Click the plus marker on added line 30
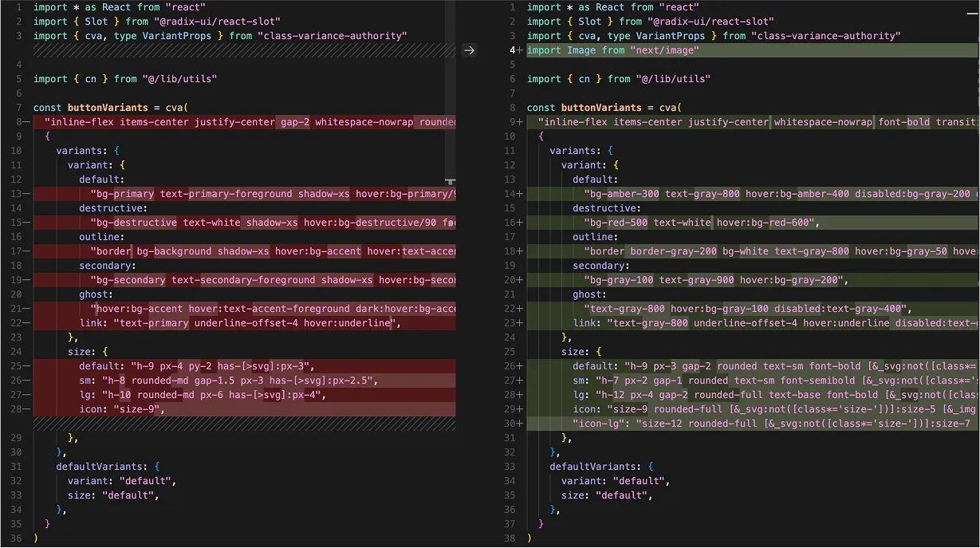The height and width of the screenshot is (548, 980). point(520,424)
